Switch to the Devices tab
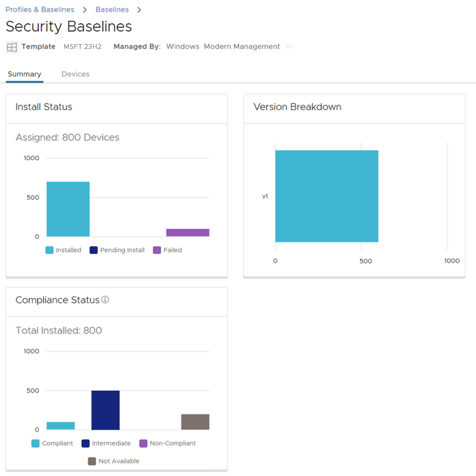 click(75, 74)
